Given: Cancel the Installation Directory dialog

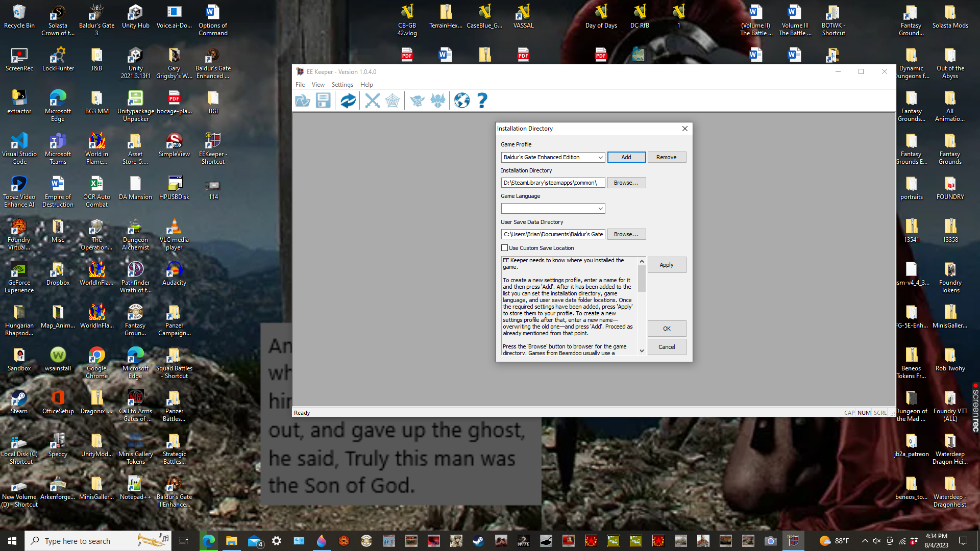Looking at the screenshot, I should (667, 347).
